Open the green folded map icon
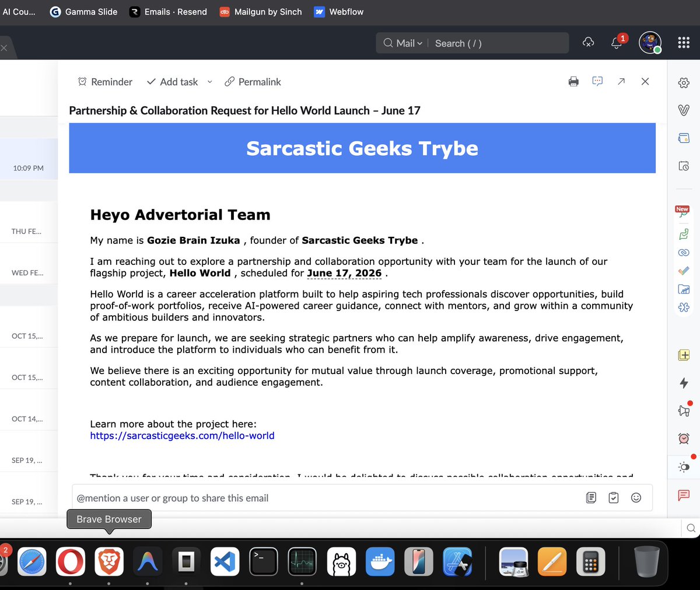The height and width of the screenshot is (590, 700). (x=684, y=234)
